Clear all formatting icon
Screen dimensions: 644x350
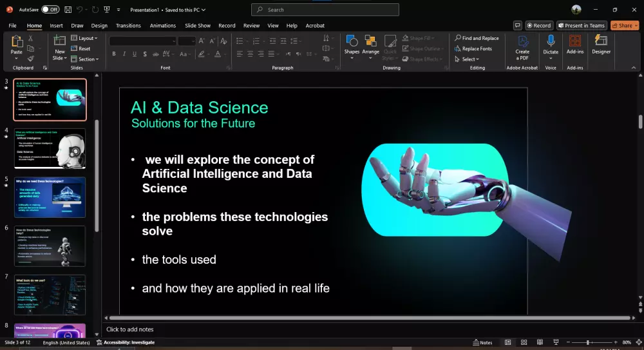pos(223,41)
